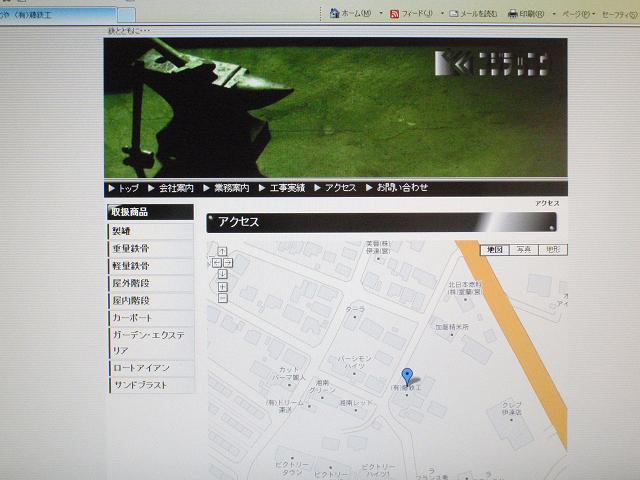Open the Page (ページ) menu dropdown

(578, 14)
